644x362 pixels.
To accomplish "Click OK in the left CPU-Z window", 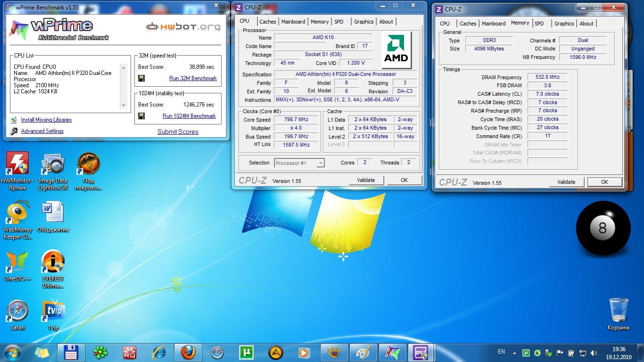I will pyautogui.click(x=404, y=180).
